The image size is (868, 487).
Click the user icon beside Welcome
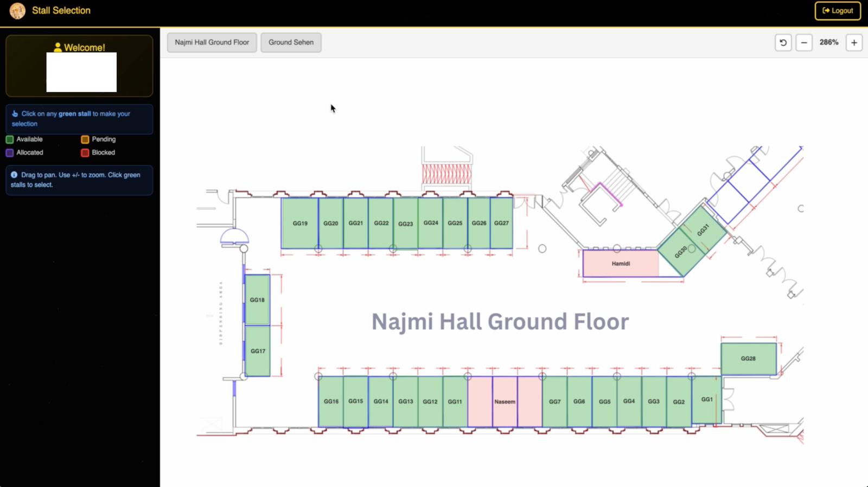click(x=58, y=48)
